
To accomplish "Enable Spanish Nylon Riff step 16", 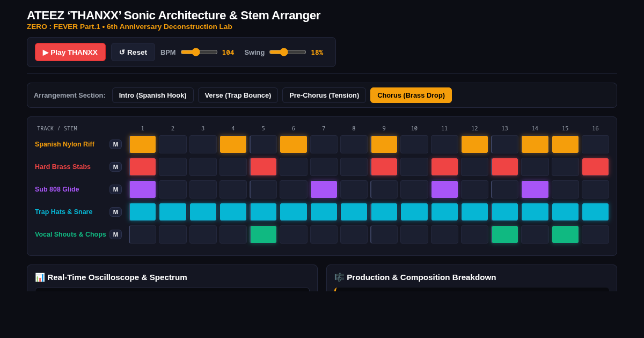I will point(595,144).
